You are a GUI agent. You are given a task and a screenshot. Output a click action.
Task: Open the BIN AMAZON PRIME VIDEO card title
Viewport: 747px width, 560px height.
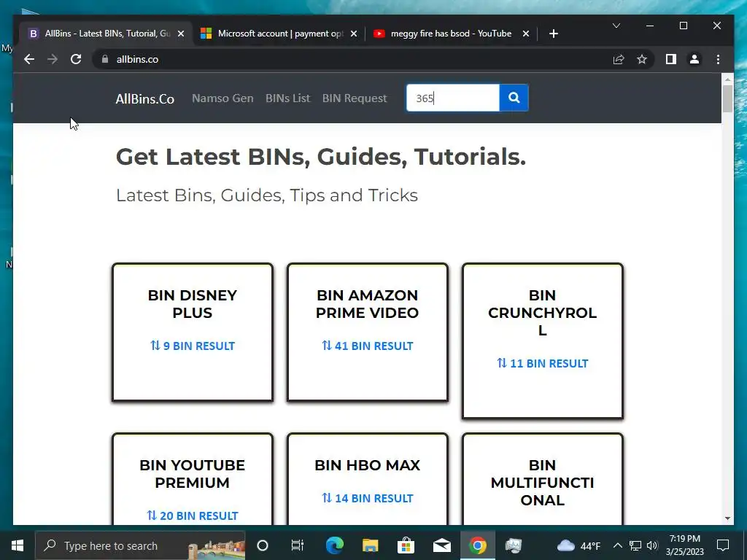pyautogui.click(x=368, y=304)
